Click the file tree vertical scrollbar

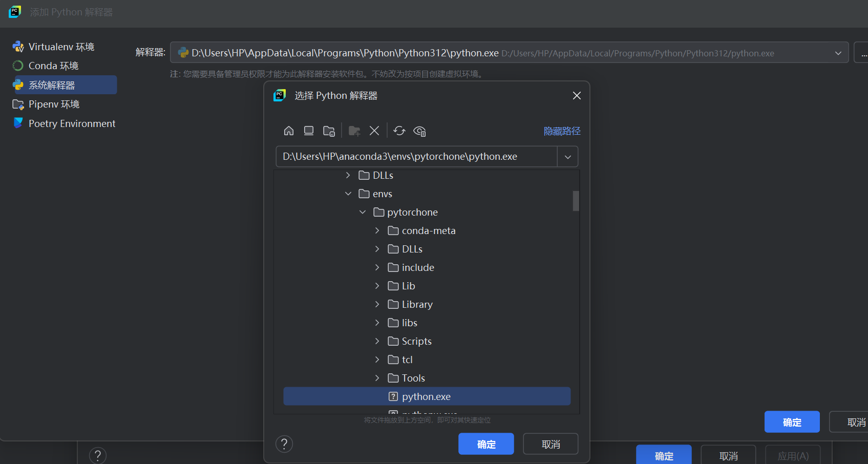576,201
